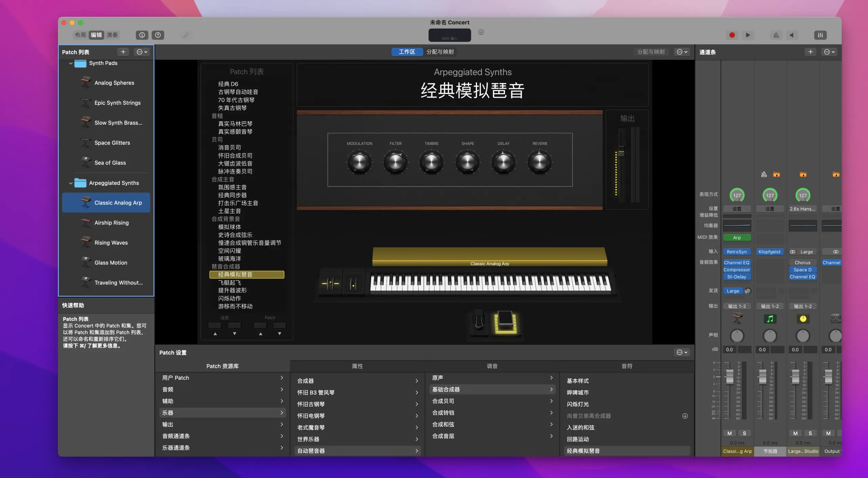
Task: Click the metronome icon in toolbar
Action: coord(776,35)
